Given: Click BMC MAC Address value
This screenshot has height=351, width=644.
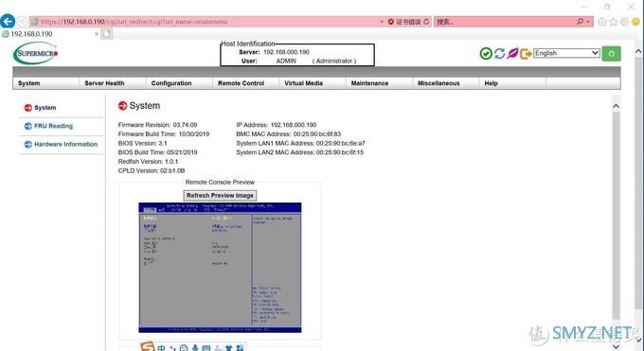Looking at the screenshot, I should [x=316, y=133].
